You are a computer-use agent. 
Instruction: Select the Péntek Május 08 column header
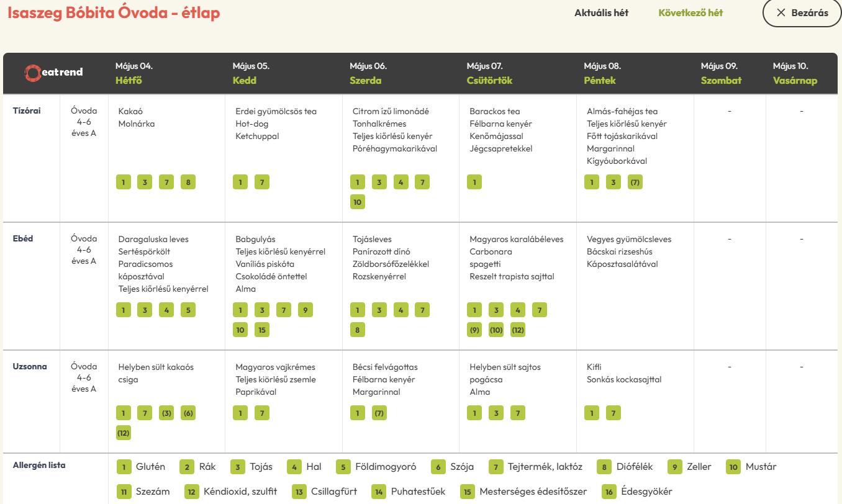(602, 73)
